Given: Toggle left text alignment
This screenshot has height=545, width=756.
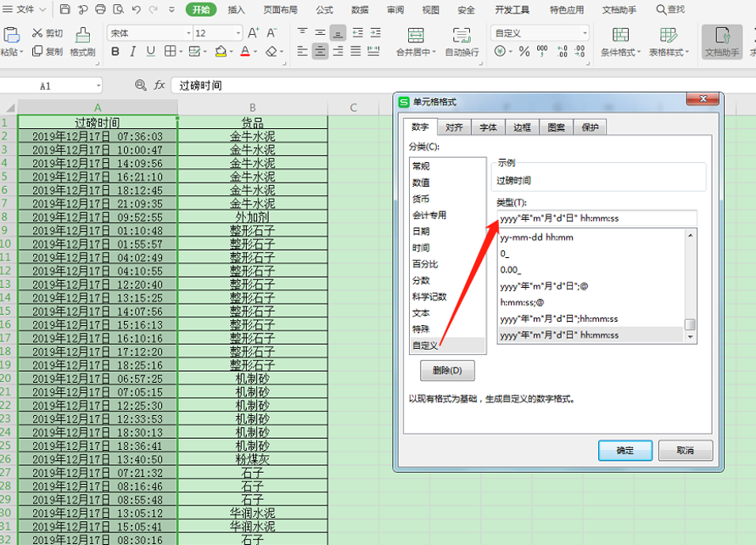Looking at the screenshot, I should 302,51.
